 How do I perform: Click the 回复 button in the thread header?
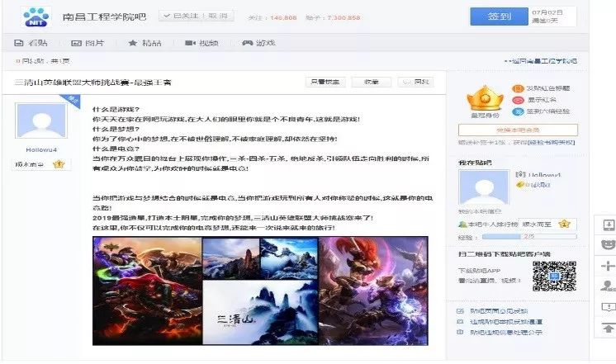coord(416,82)
